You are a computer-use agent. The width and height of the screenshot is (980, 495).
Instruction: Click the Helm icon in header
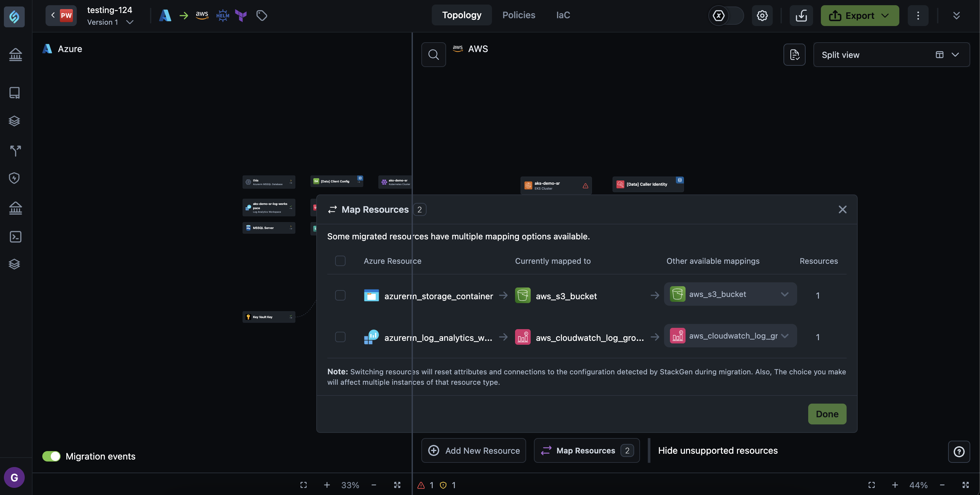click(x=223, y=16)
